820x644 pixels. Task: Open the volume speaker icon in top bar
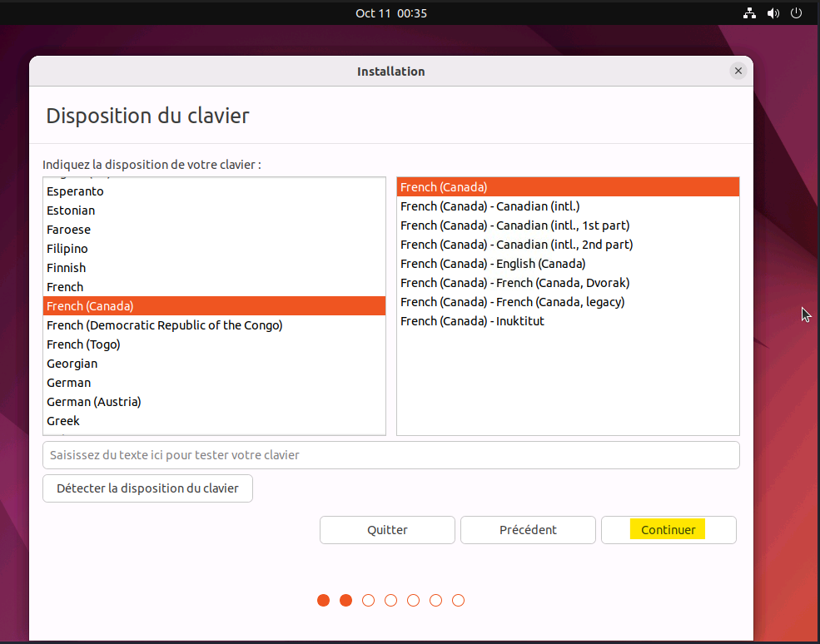pyautogui.click(x=773, y=13)
